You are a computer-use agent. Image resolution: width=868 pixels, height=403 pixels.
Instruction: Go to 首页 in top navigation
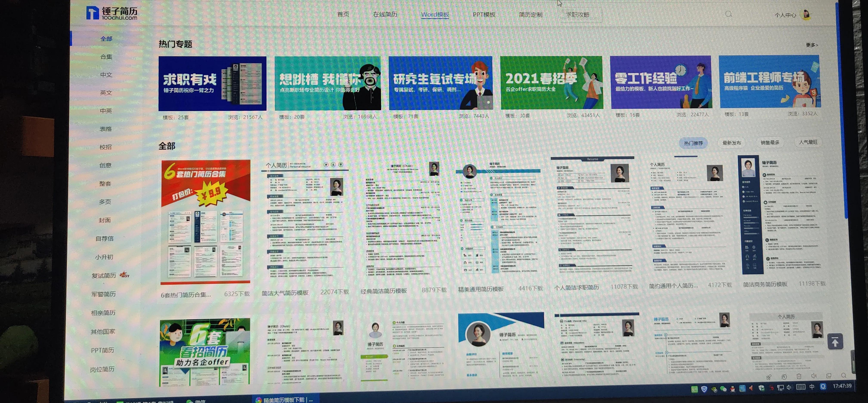pos(343,14)
